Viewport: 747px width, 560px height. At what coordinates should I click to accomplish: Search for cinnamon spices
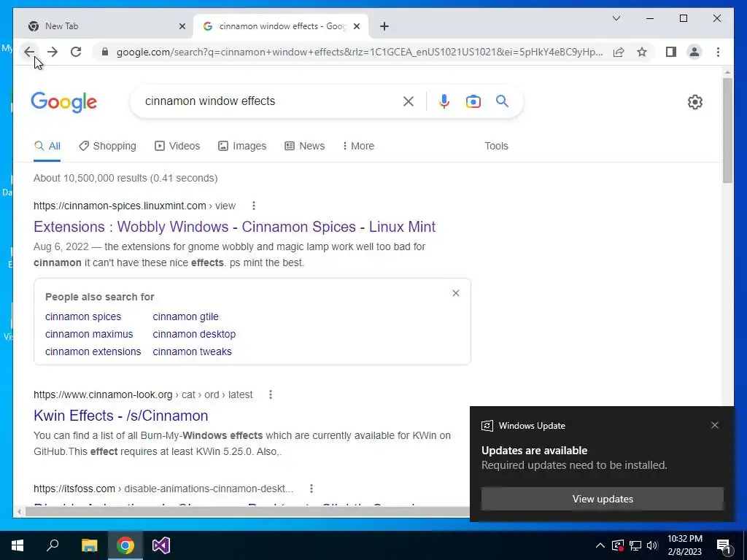coord(83,316)
